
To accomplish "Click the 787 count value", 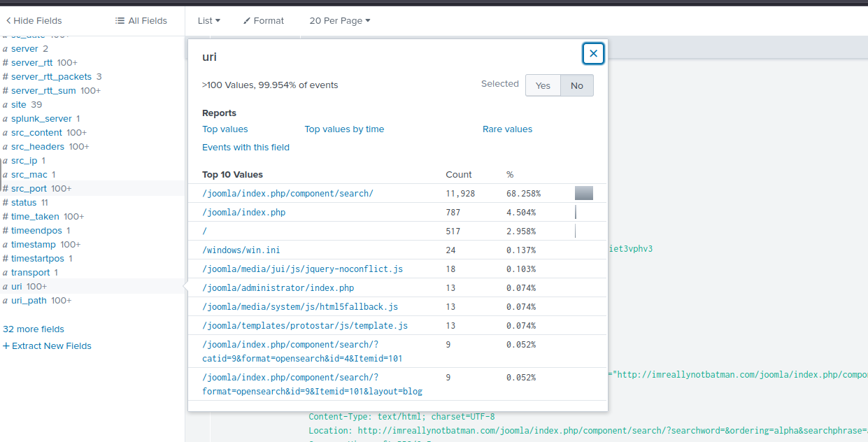I will click(453, 213).
